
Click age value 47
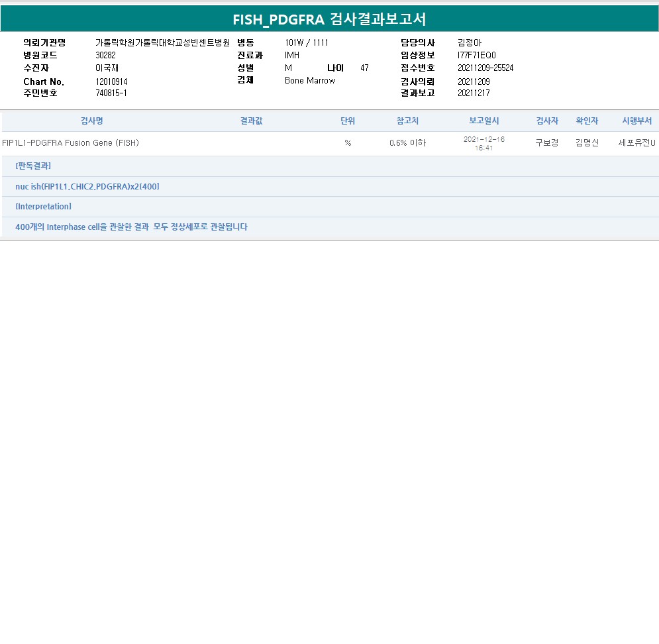[x=364, y=68]
